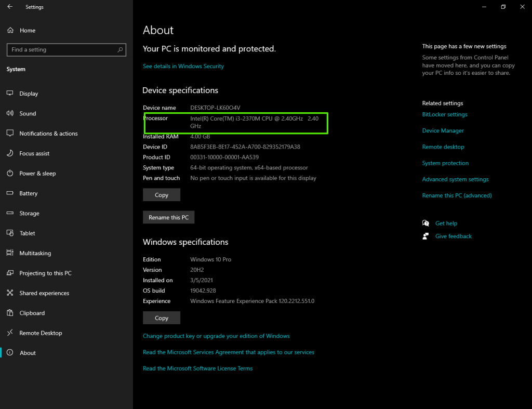
Task: Click the Multitasking icon
Action: click(x=10, y=253)
